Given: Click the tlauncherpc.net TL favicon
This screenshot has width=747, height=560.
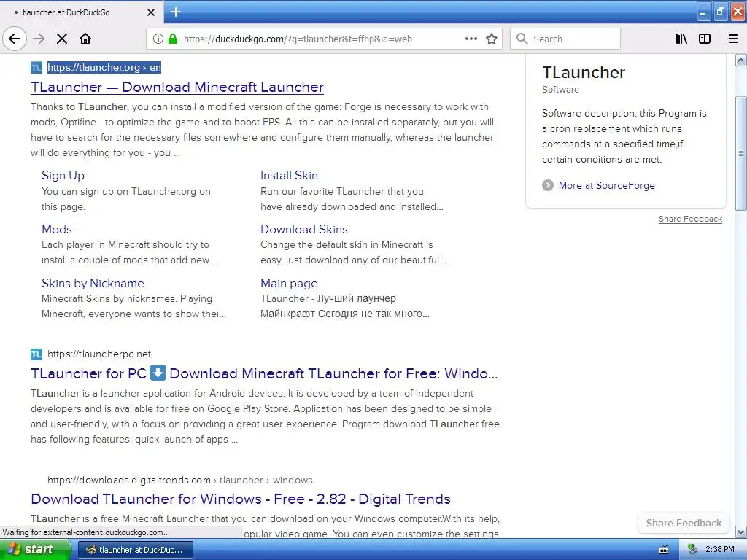Looking at the screenshot, I should tap(36, 354).
